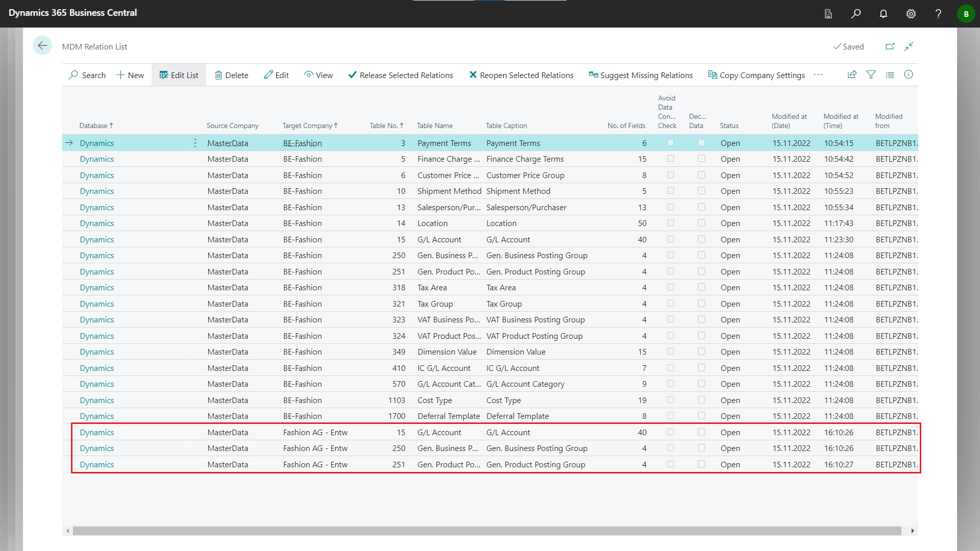
Task: Sort by the Database column header
Action: (x=96, y=126)
